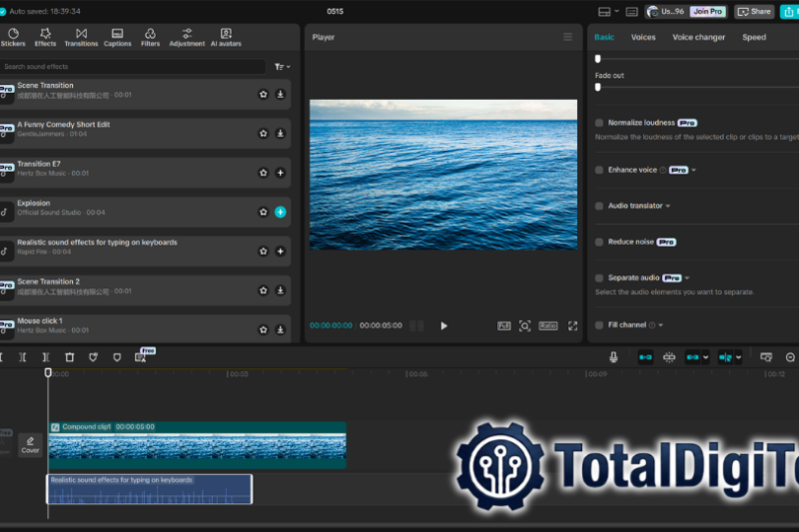
Task: Open the AI avatars panel
Action: pyautogui.click(x=226, y=38)
